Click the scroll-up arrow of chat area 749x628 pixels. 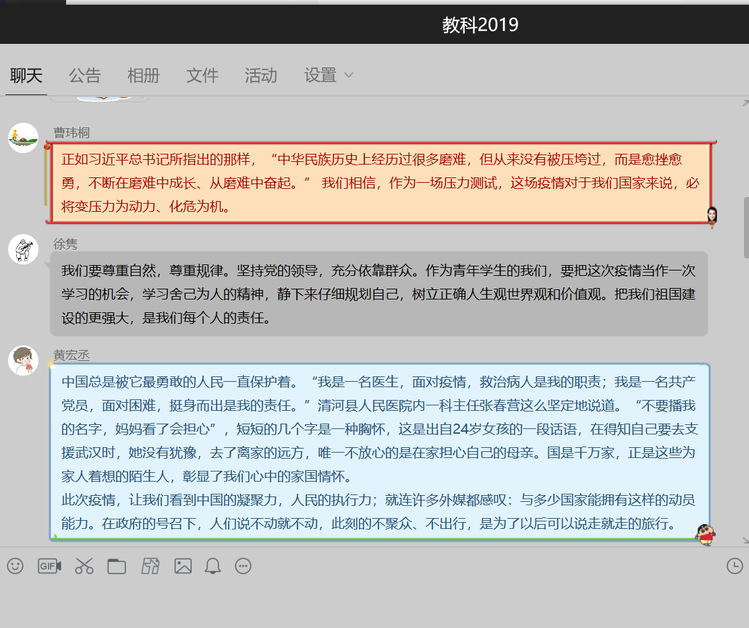tap(746, 103)
